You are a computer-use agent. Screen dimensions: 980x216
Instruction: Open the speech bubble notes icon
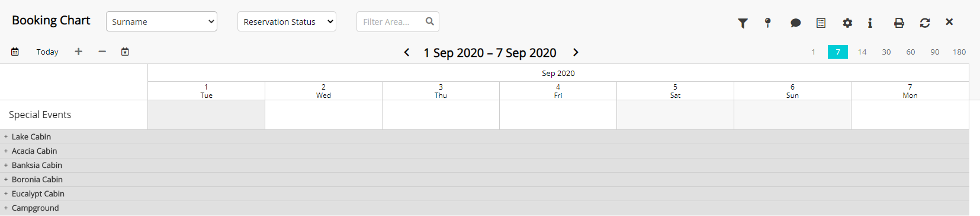pos(795,23)
